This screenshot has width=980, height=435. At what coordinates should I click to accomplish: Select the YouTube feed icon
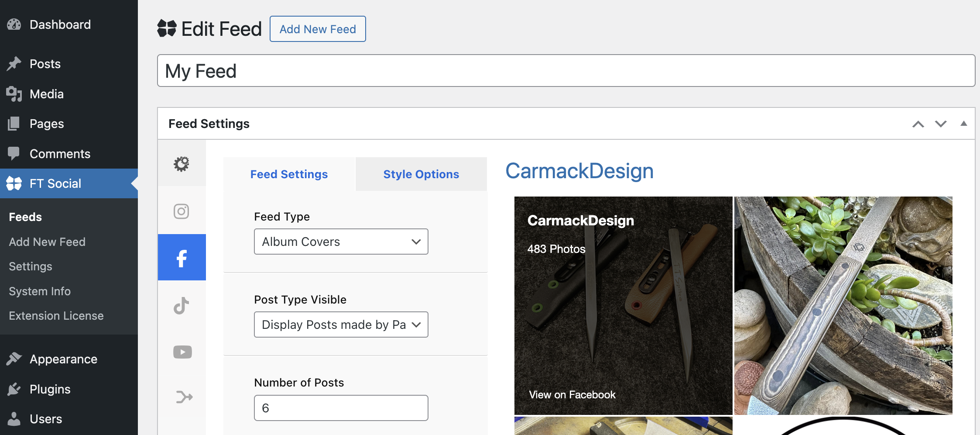pos(182,352)
